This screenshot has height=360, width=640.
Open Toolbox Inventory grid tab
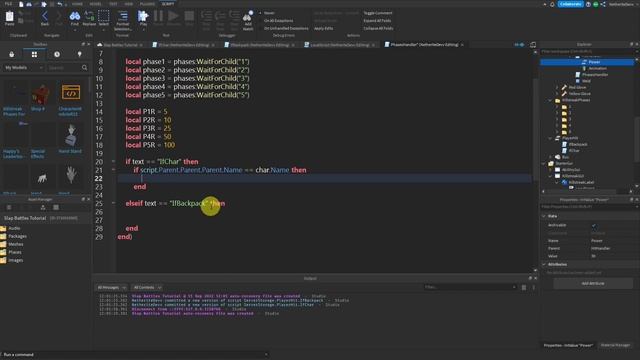click(34, 54)
